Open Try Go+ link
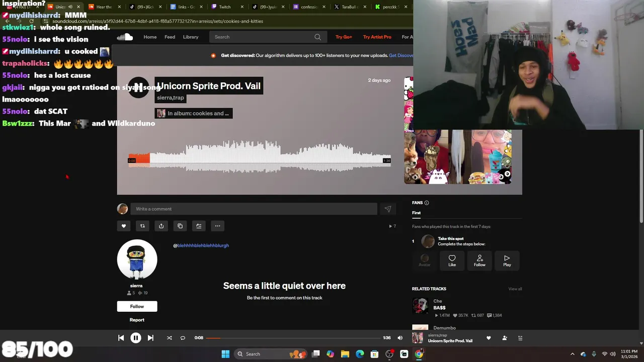This screenshot has height=362, width=644. (x=344, y=37)
